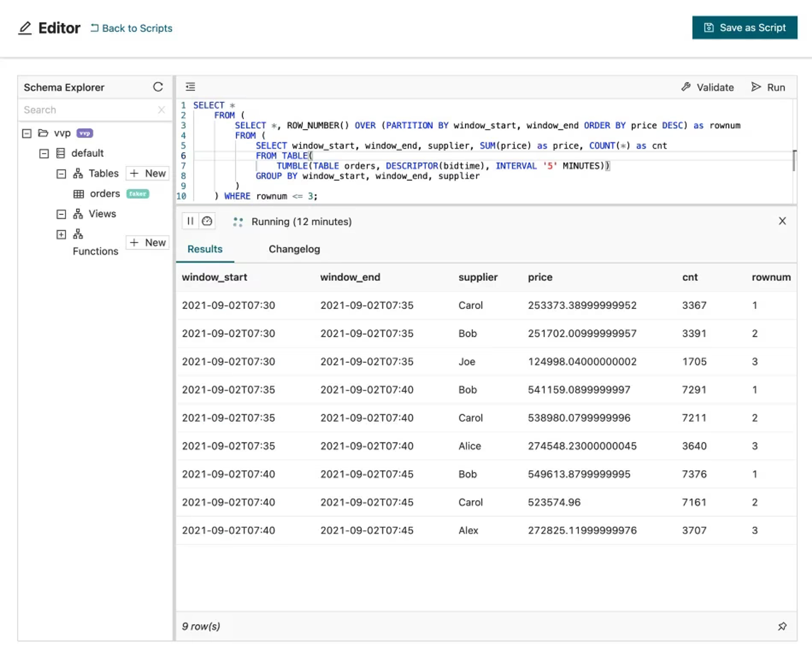Focus the schema Search input
Viewport: 812px width, 655px height.
click(89, 110)
